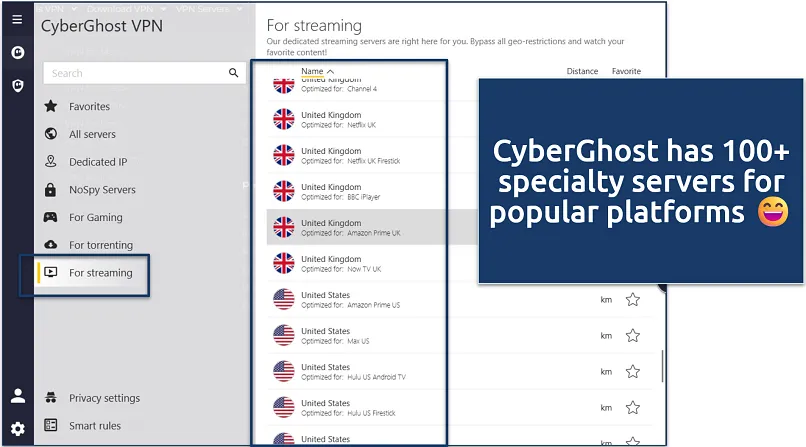Click the Favorites star icon
The image size is (806, 447).
point(50,106)
